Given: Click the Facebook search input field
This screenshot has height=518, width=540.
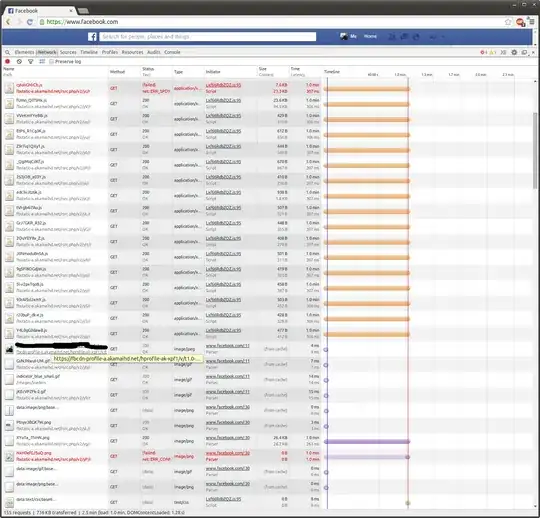Looking at the screenshot, I should (208, 37).
